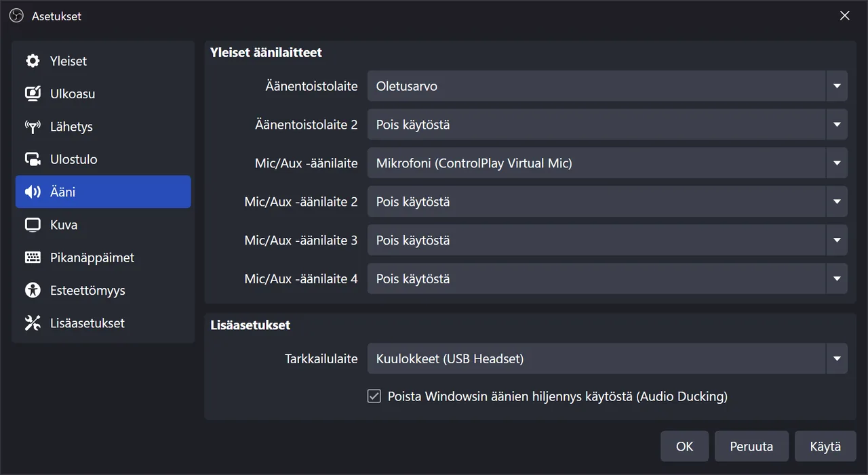
Task: Click the gear icon beside Yleiset
Action: (33, 61)
